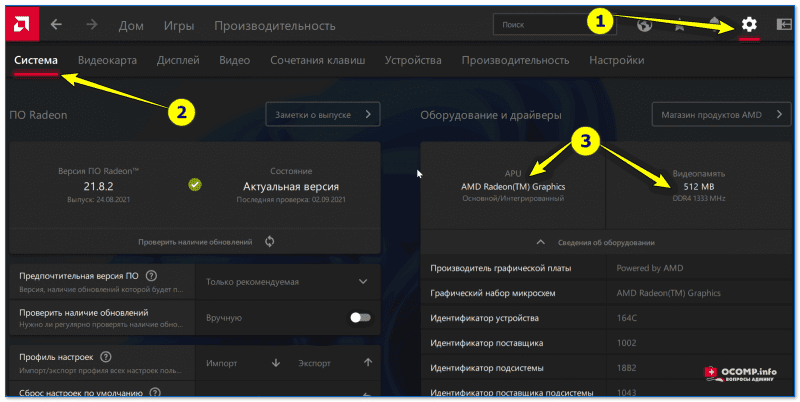The height and width of the screenshot is (402, 800).
Task: Open settings via the gear icon
Action: click(x=749, y=24)
